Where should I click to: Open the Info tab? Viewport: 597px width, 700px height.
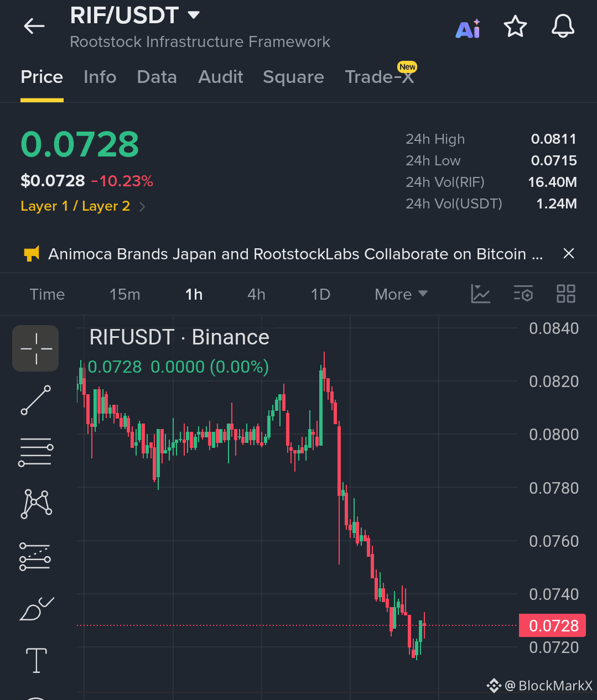(x=100, y=77)
